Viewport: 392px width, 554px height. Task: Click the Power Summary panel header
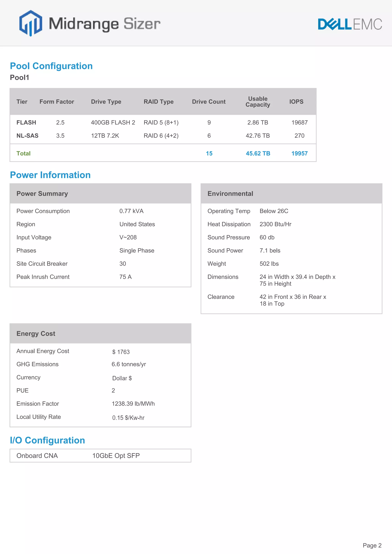[42, 194]
